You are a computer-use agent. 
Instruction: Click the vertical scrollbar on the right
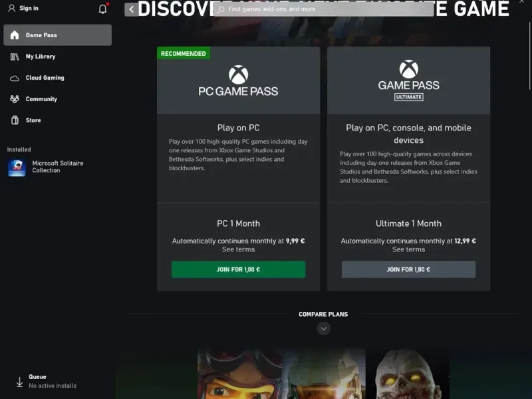tap(529, 56)
